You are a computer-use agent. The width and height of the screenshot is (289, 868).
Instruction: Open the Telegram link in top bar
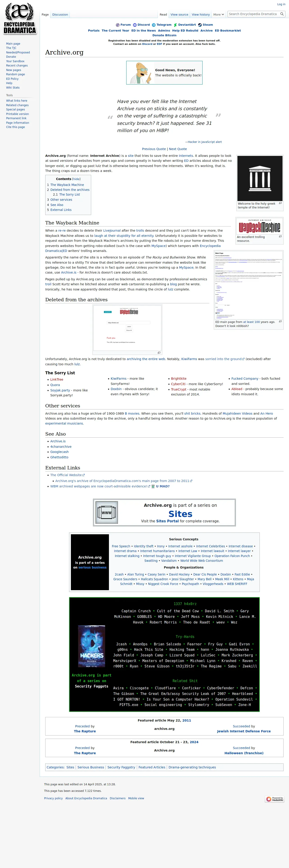(164, 25)
